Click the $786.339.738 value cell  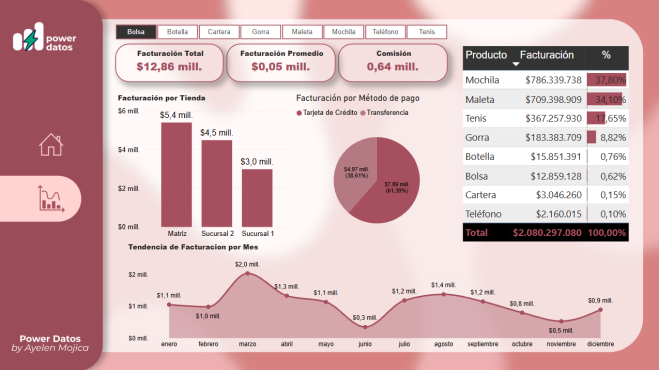pyautogui.click(x=554, y=80)
